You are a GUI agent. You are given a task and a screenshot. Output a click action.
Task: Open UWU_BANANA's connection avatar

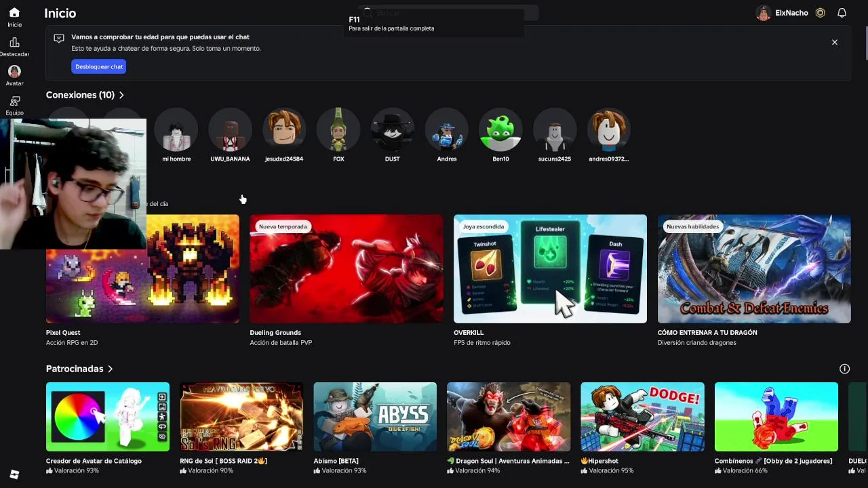[x=230, y=129]
